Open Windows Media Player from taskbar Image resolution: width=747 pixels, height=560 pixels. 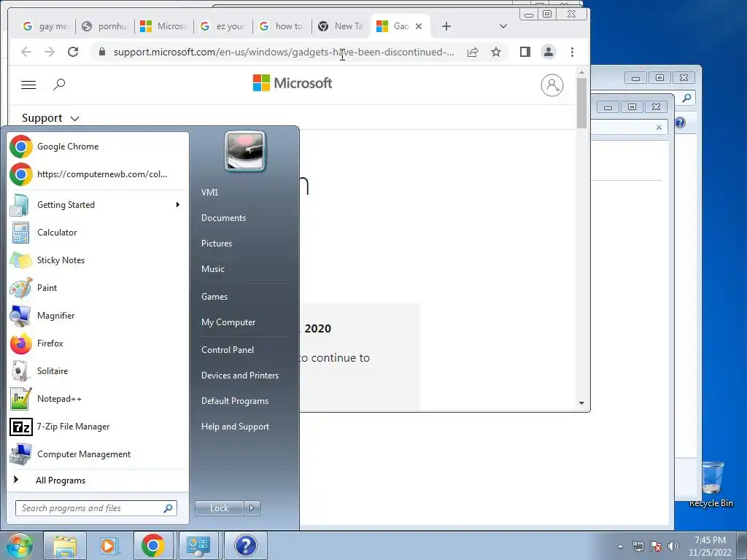pos(110,545)
